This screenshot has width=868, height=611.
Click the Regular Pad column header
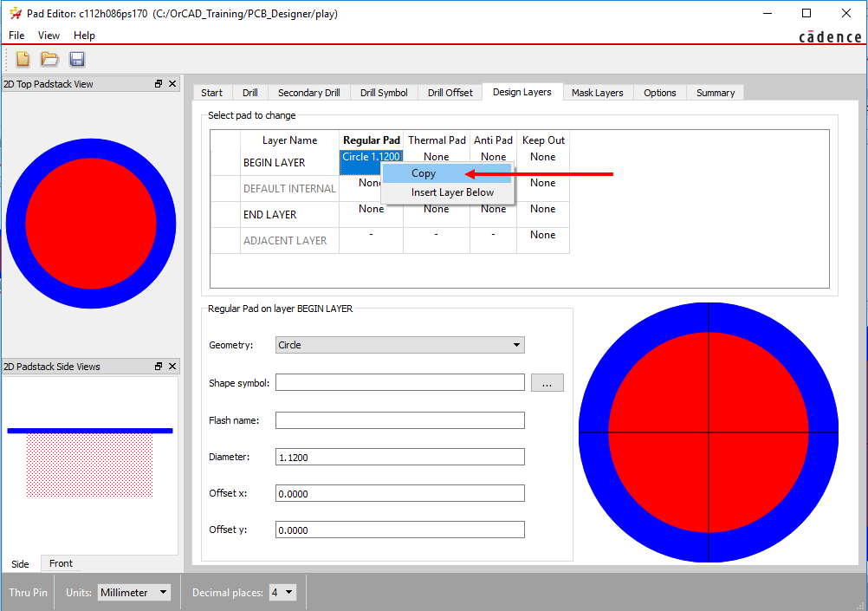click(x=372, y=140)
